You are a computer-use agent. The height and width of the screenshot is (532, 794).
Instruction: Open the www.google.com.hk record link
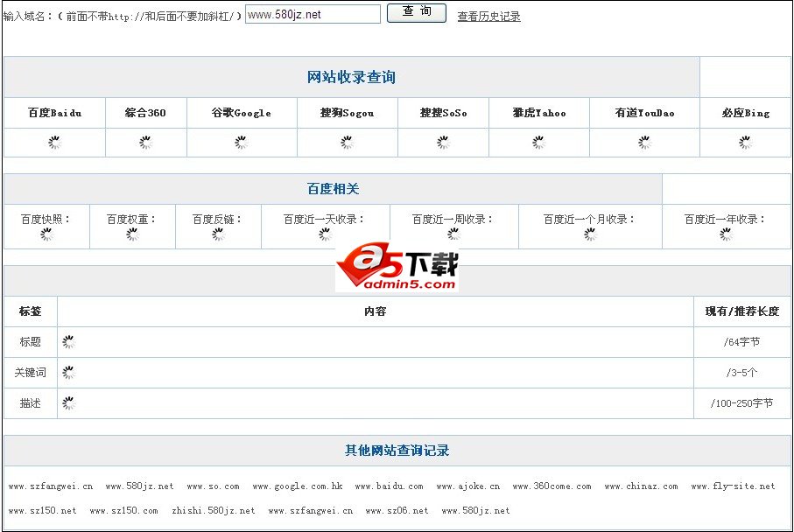(298, 486)
